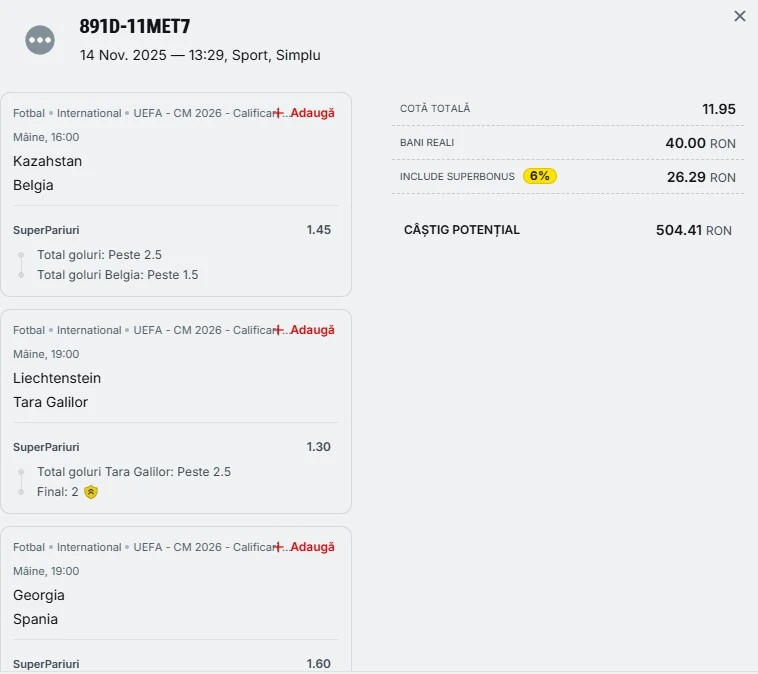
Task: Click the Georgia team name
Action: (39, 595)
